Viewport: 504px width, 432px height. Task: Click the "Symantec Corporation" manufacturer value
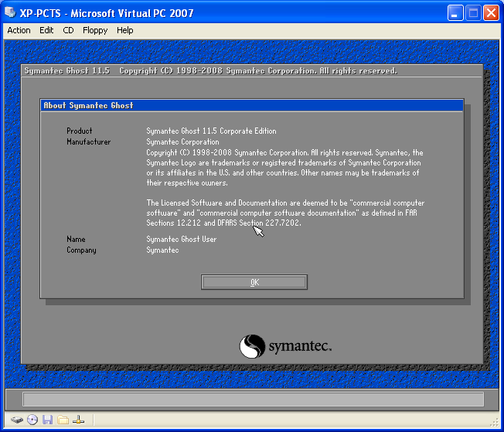click(182, 141)
